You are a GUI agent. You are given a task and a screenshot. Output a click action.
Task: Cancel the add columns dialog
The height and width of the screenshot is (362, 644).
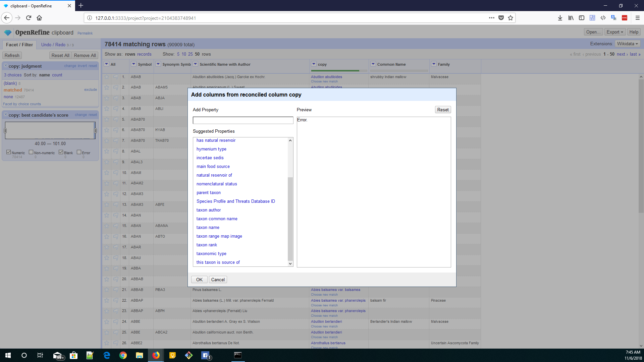218,280
